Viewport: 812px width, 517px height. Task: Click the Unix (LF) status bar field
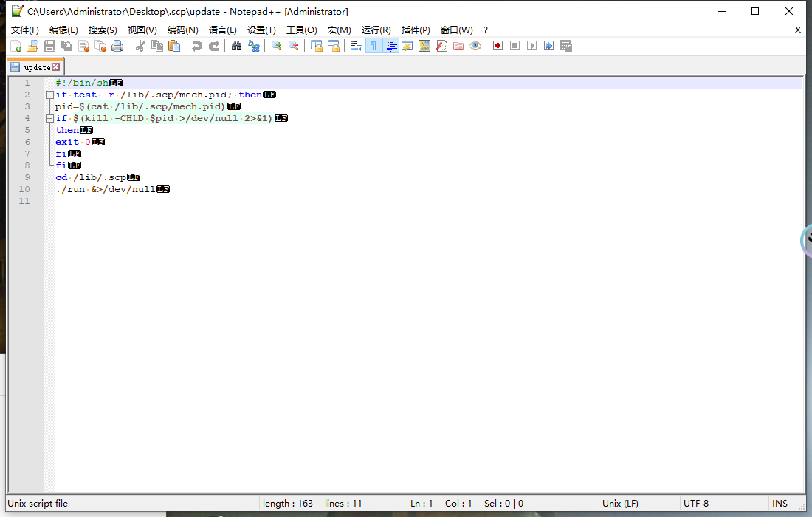click(x=620, y=504)
